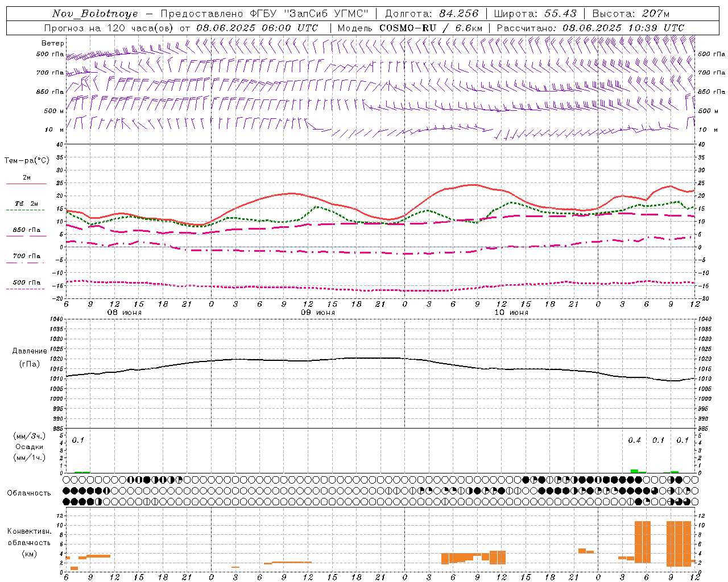Click the model label COSMO-RU / 6.6км

click(431, 28)
